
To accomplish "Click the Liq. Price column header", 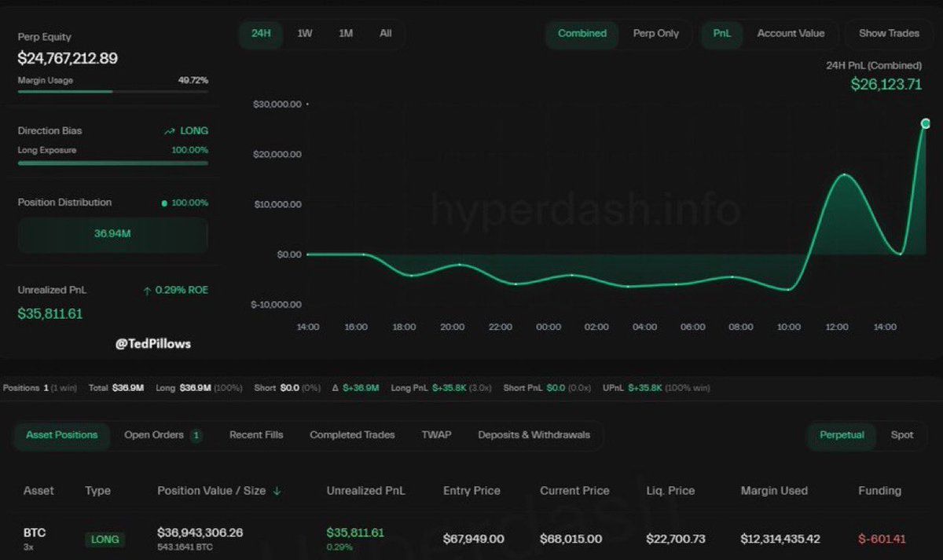I will (x=670, y=491).
